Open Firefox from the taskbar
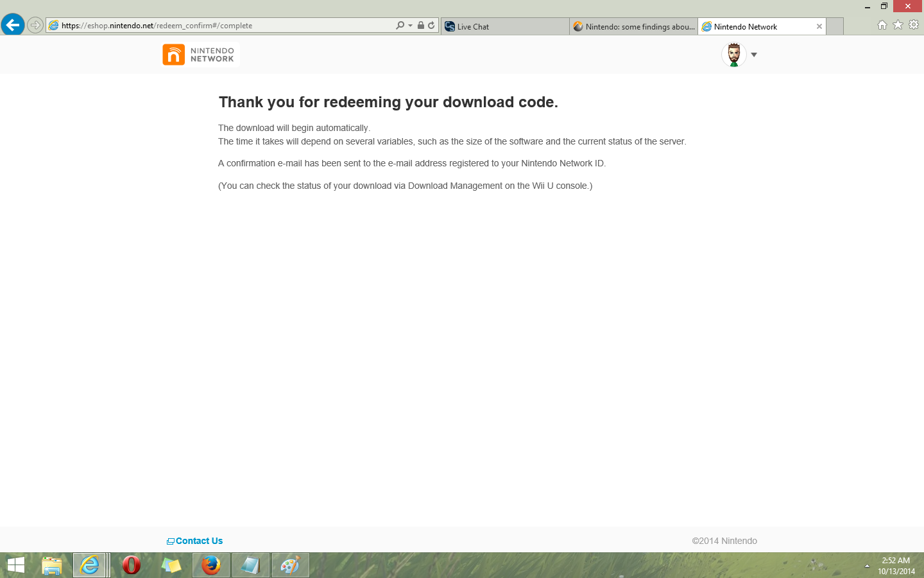Viewport: 924px width, 578px height. click(x=210, y=565)
